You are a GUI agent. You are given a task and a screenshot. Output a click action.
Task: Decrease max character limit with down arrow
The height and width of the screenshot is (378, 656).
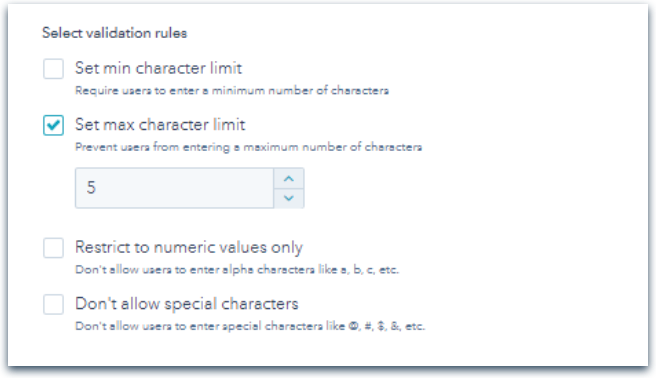point(289,198)
